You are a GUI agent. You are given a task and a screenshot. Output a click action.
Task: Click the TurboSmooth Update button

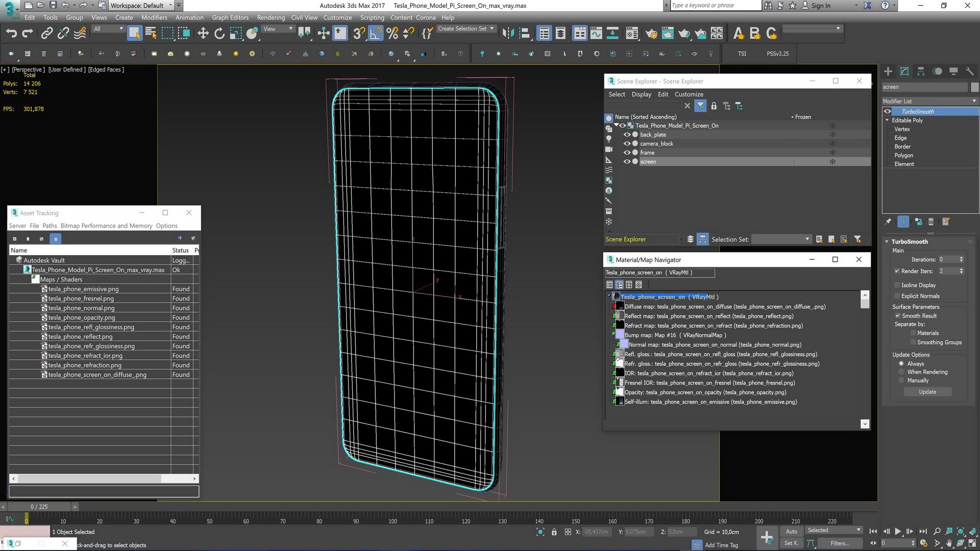pyautogui.click(x=927, y=392)
